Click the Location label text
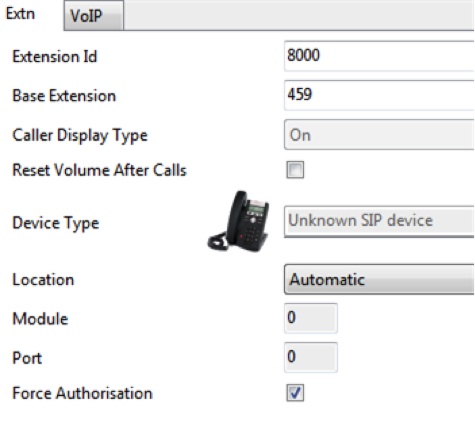The width and height of the screenshot is (475, 443). click(x=43, y=280)
